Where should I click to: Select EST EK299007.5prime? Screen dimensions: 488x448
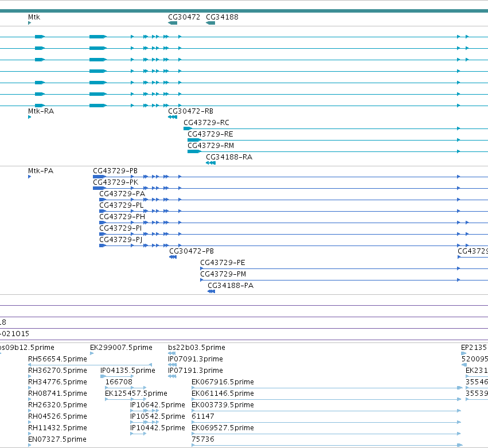[x=121, y=348]
